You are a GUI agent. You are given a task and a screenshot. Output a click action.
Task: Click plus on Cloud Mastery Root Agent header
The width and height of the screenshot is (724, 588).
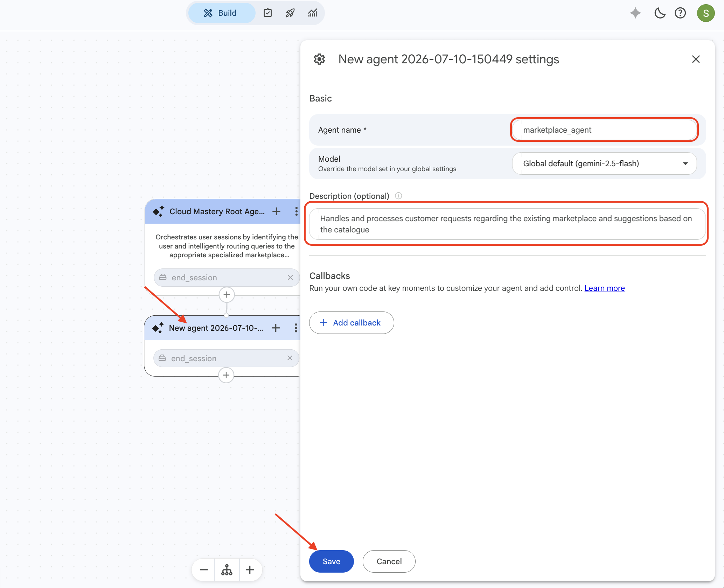pyautogui.click(x=277, y=211)
